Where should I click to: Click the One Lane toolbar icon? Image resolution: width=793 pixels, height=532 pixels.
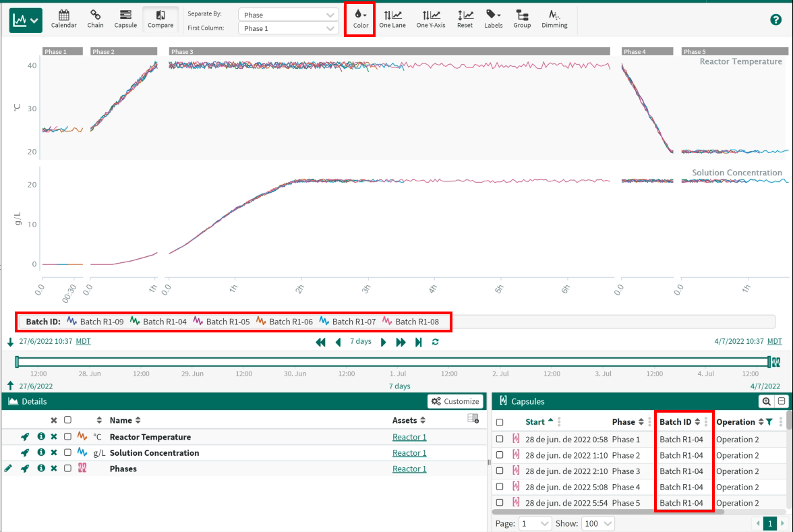(392, 19)
